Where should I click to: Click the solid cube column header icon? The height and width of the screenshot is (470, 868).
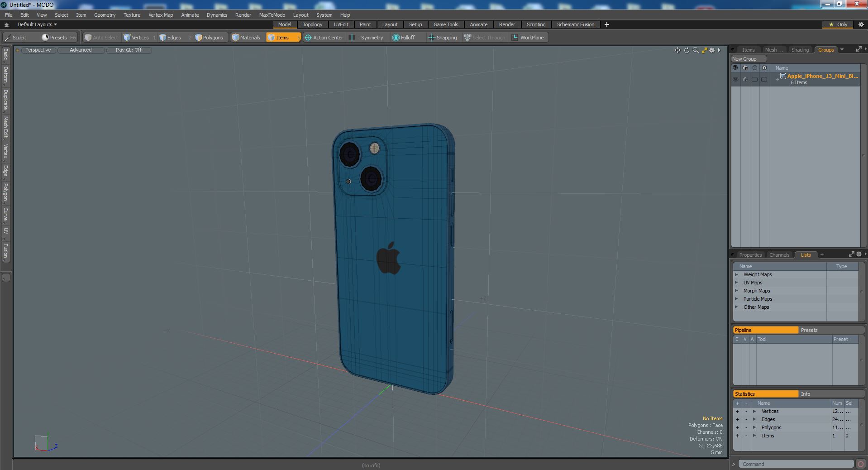pyautogui.click(x=764, y=68)
